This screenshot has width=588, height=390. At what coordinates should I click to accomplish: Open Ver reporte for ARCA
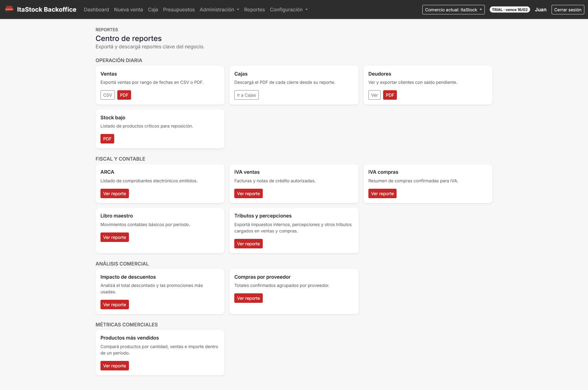tap(115, 194)
